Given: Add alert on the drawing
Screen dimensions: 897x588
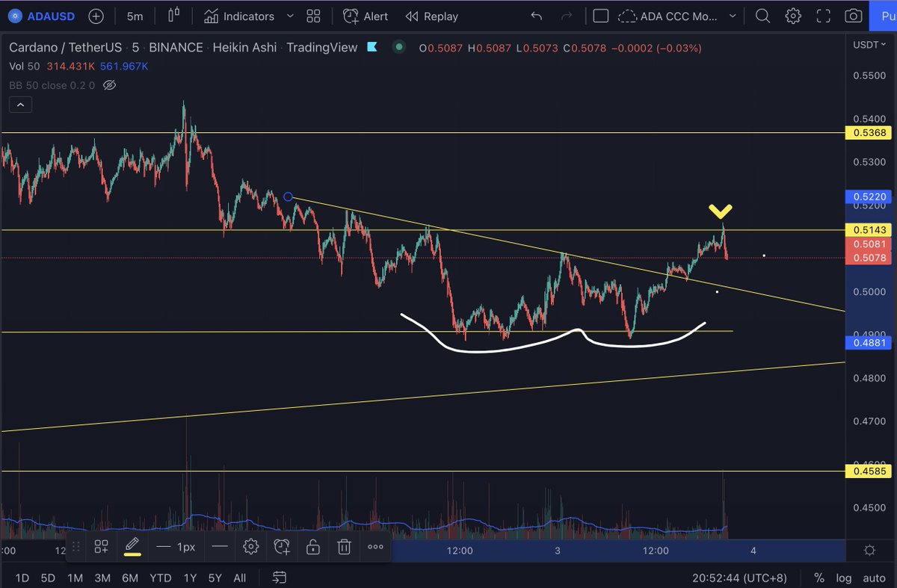Looking at the screenshot, I should (x=282, y=547).
